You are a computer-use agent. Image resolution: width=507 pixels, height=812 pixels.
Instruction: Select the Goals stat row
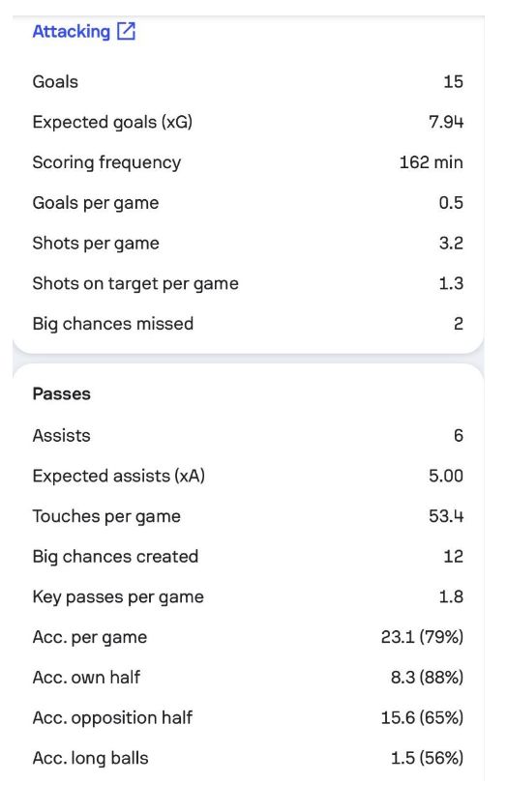click(248, 81)
